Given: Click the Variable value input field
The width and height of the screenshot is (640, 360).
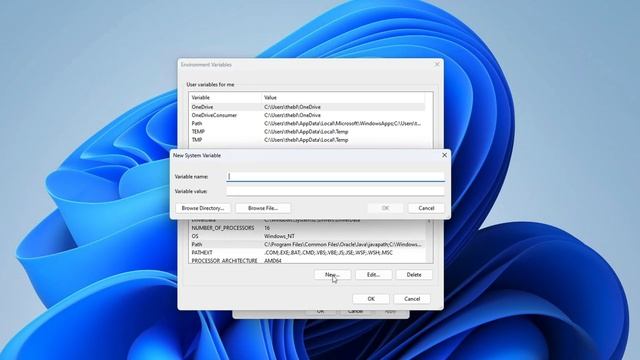Looking at the screenshot, I should (x=335, y=191).
